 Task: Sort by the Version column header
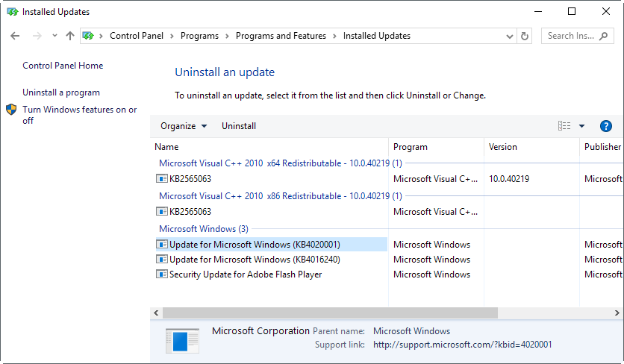531,147
